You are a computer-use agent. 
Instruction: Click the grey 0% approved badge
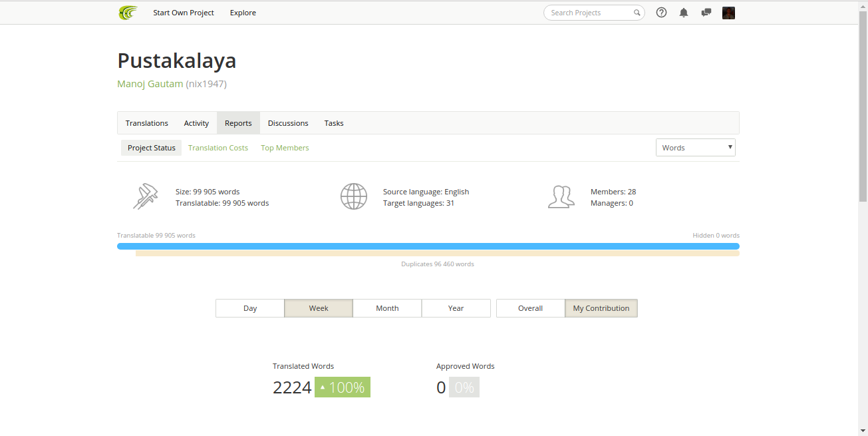coord(464,387)
